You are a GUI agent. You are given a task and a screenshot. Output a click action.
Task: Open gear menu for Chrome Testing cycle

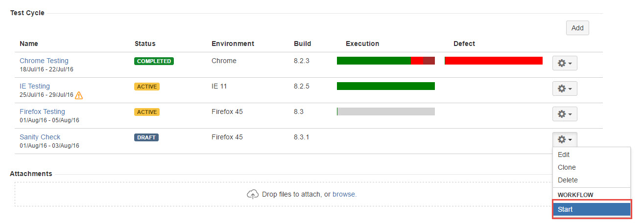click(565, 63)
